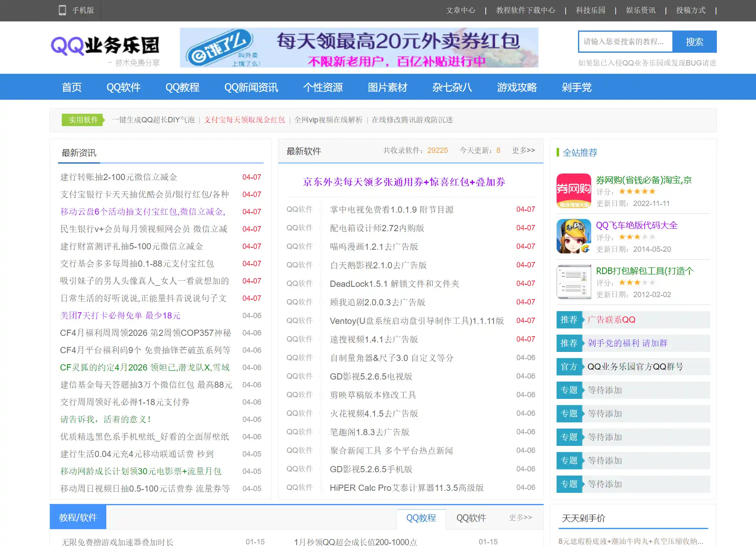Switch to the QQ教程 tab
This screenshot has width=756, height=546.
(x=421, y=518)
